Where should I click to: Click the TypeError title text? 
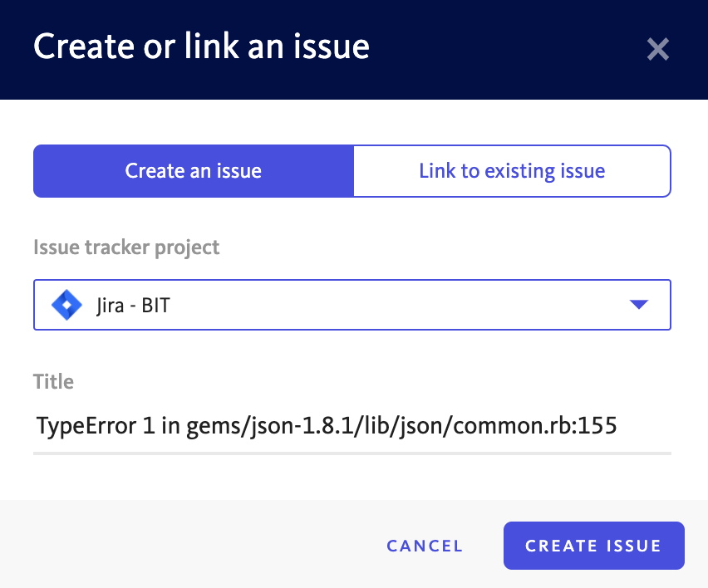tap(327, 426)
